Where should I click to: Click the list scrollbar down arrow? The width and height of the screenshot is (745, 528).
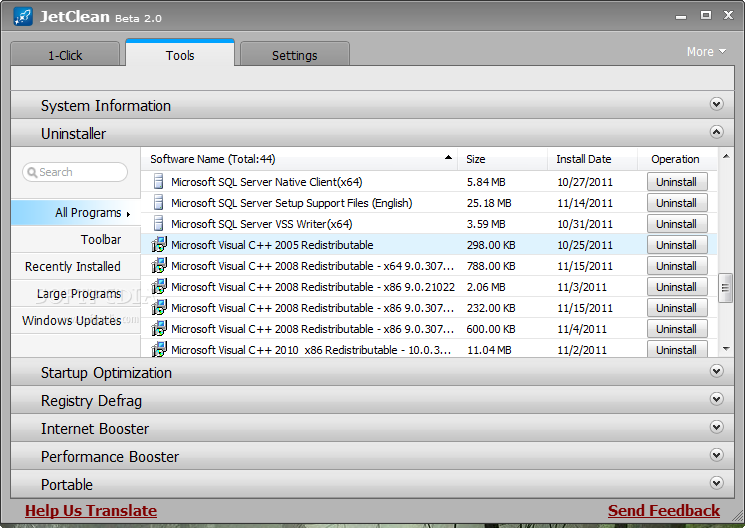click(x=726, y=349)
